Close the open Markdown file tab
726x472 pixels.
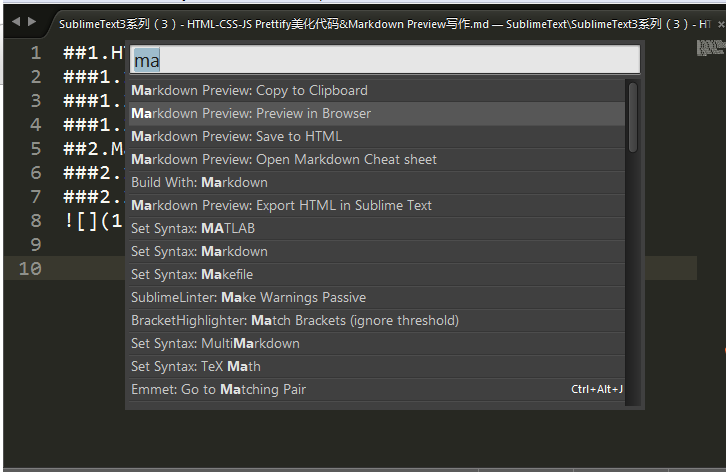720,25
